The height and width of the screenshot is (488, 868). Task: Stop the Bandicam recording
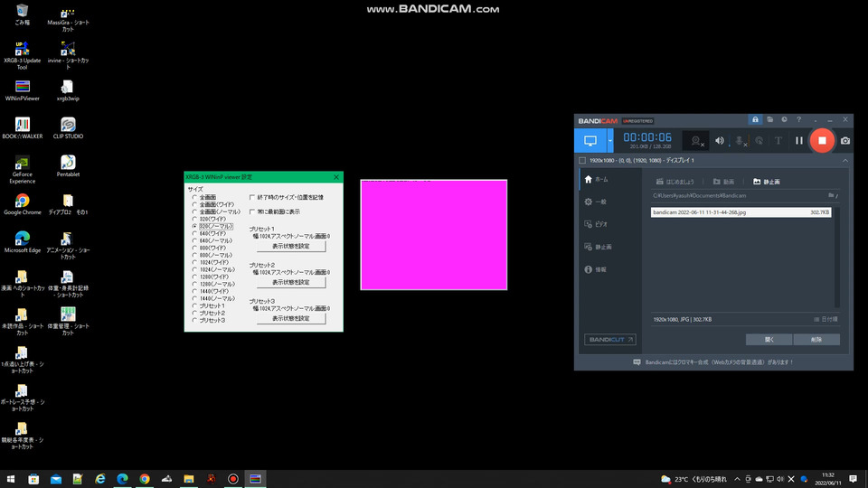pyautogui.click(x=822, y=141)
